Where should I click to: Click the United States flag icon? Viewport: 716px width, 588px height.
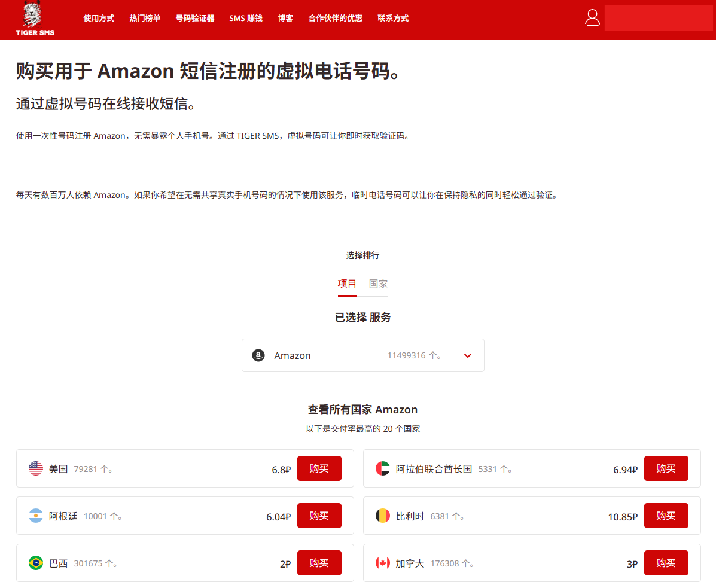pos(36,468)
